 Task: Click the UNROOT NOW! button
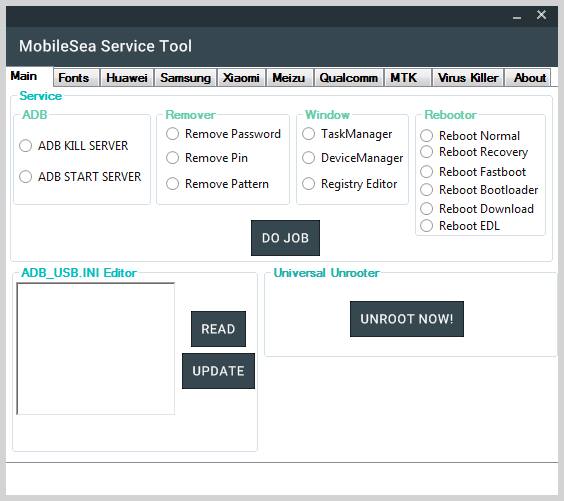pyautogui.click(x=407, y=319)
